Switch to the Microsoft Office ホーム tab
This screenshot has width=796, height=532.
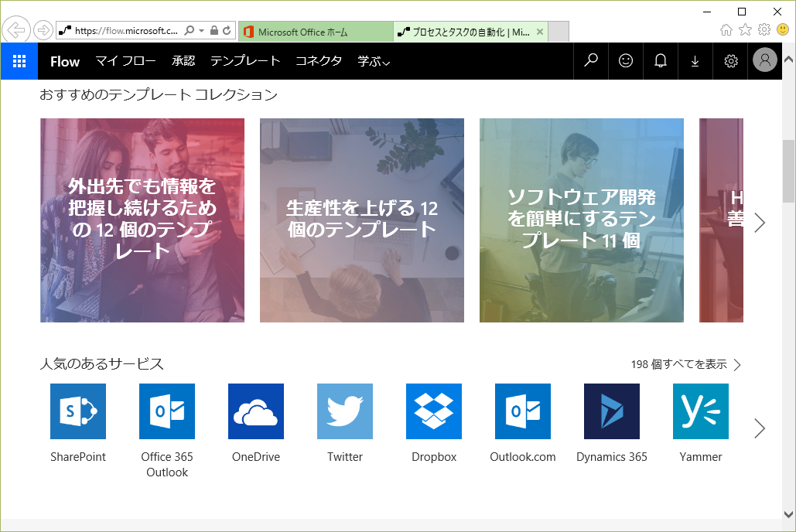[x=316, y=32]
